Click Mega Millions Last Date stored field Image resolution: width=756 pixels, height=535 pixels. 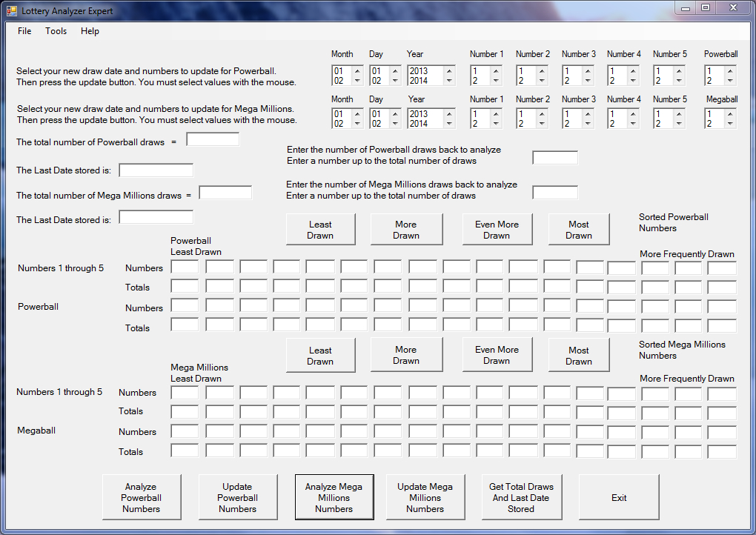(x=156, y=217)
